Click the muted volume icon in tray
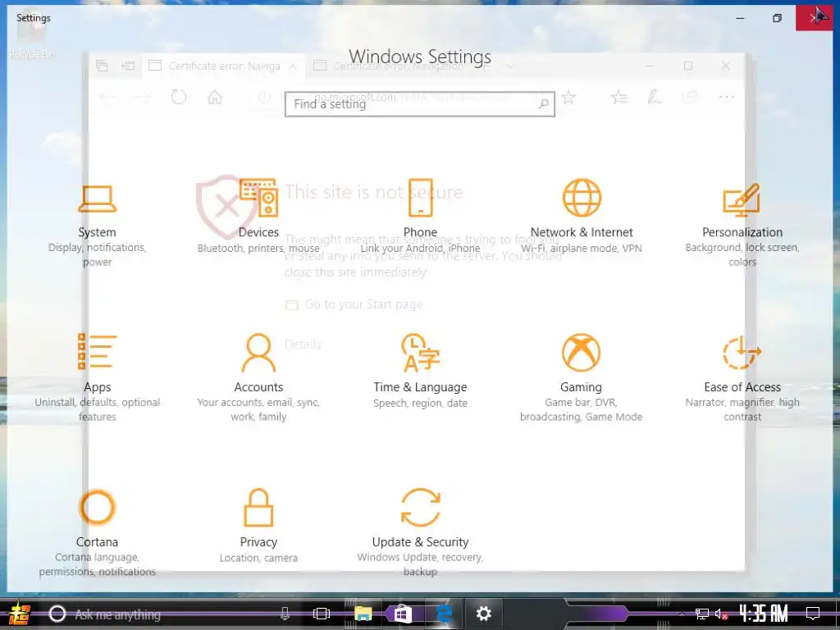 point(721,614)
